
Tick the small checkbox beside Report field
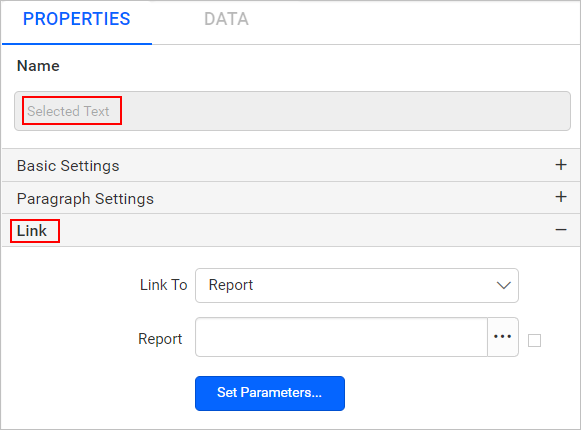[534, 340]
